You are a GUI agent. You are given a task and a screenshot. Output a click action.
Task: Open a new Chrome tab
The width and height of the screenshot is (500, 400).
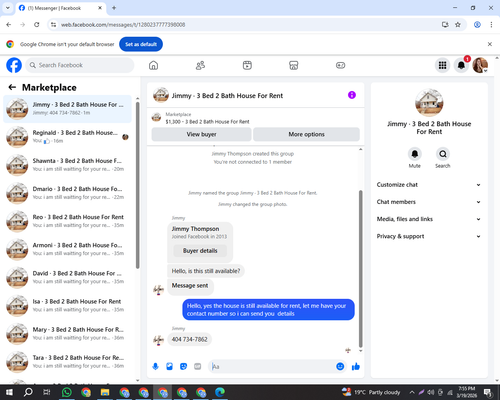[x=114, y=8]
